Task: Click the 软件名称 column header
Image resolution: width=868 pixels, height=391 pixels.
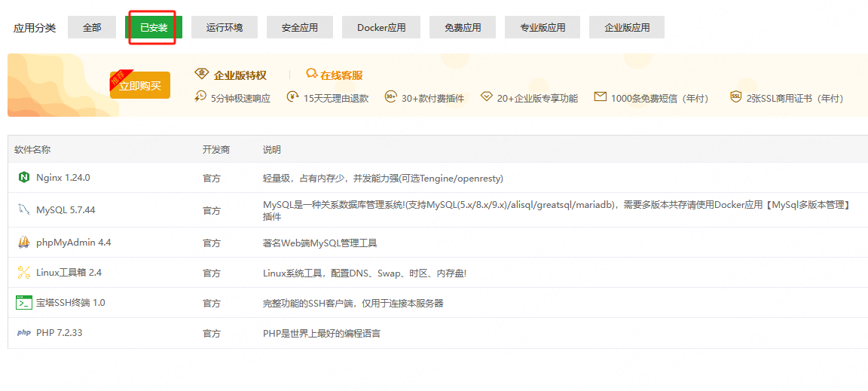Action: point(32,149)
